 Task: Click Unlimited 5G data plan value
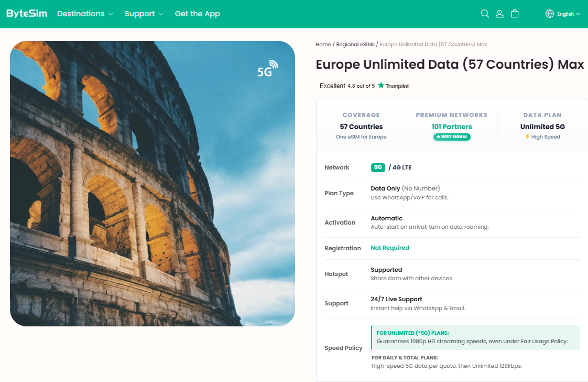click(x=542, y=126)
